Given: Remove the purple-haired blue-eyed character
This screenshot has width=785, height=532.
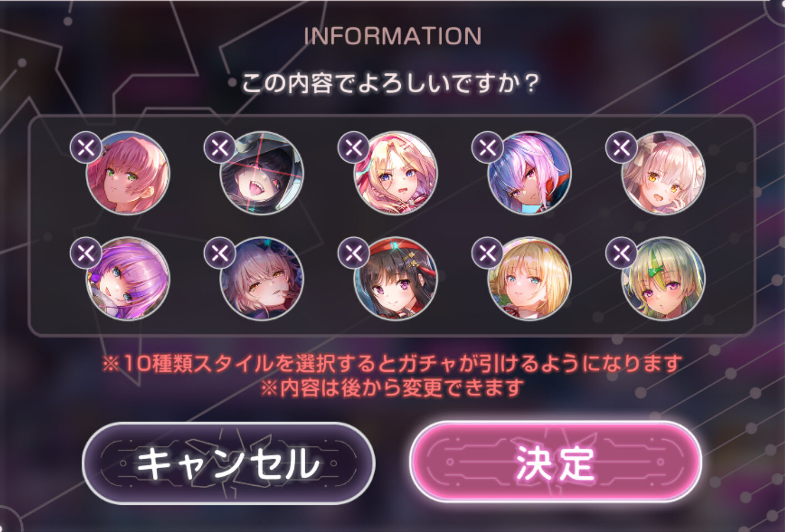Looking at the screenshot, I should (86, 253).
